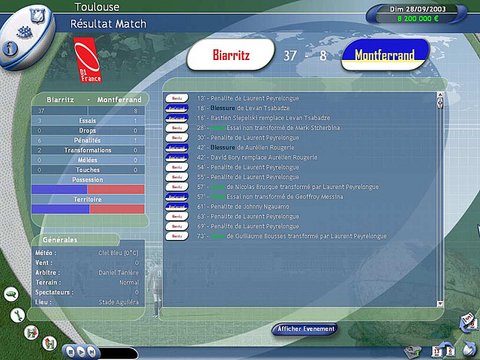Viewport: 480px width, 360px height.
Task: Click Montferrand badge on Johnny Ngauamo penalty row
Action: click(x=177, y=206)
